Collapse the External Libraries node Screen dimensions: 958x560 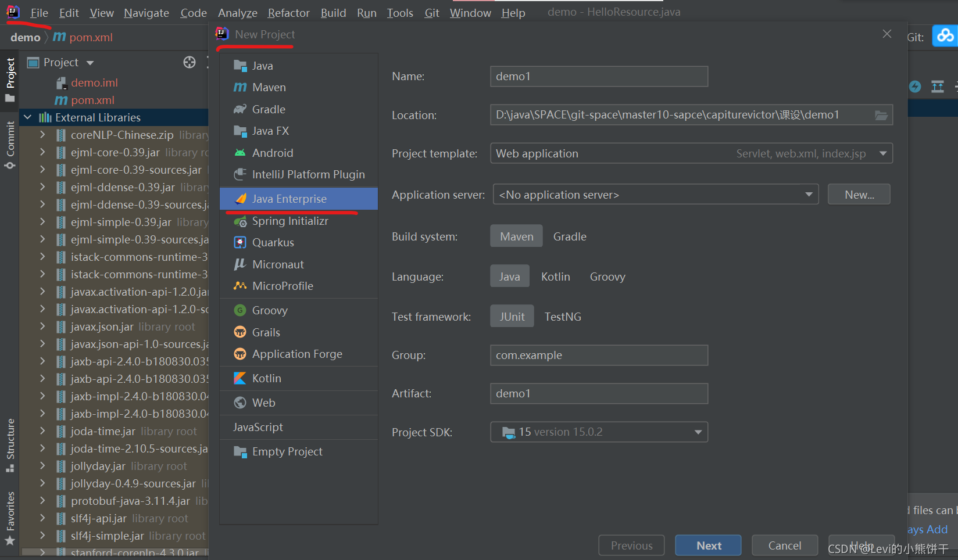(27, 117)
